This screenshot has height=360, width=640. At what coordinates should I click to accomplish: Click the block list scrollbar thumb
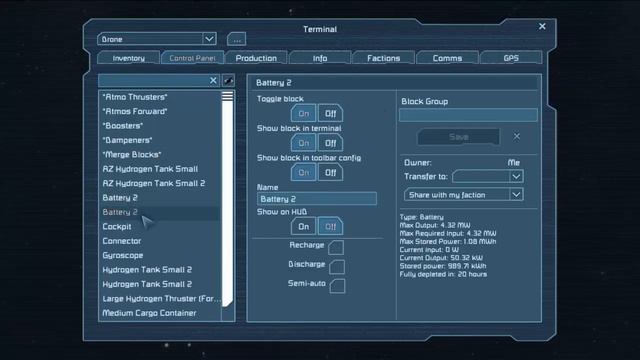click(227, 198)
